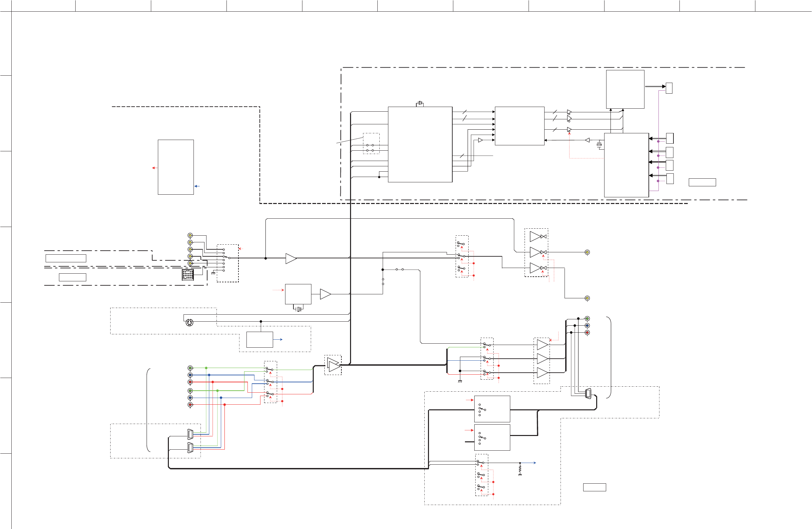Image resolution: width=812 pixels, height=529 pixels.
Task: Click the trapezoid connector symbol near the right bracket
Action: click(588, 394)
